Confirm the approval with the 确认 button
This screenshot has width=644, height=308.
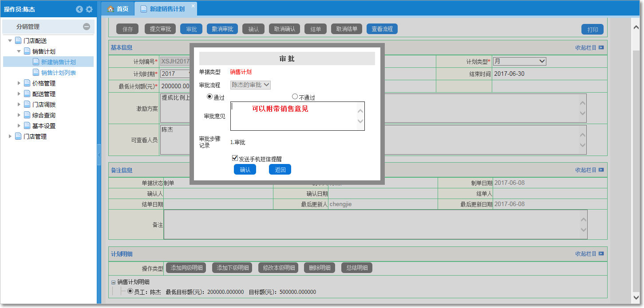pyautogui.click(x=245, y=169)
